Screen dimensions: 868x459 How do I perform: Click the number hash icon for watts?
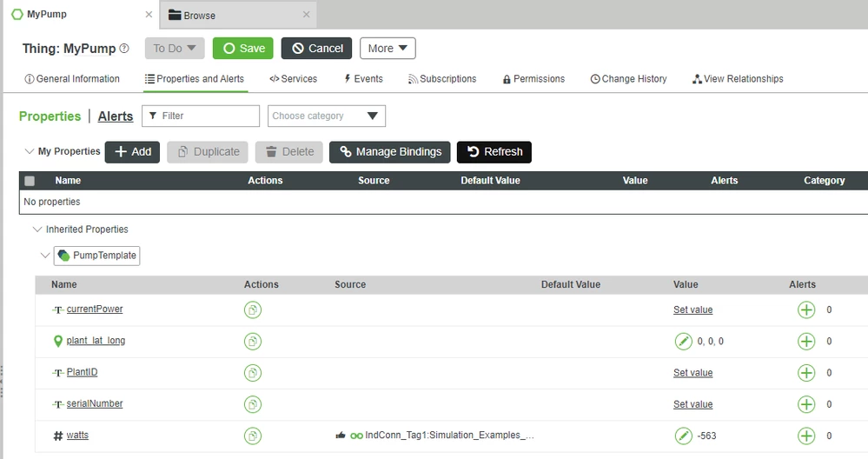point(57,436)
